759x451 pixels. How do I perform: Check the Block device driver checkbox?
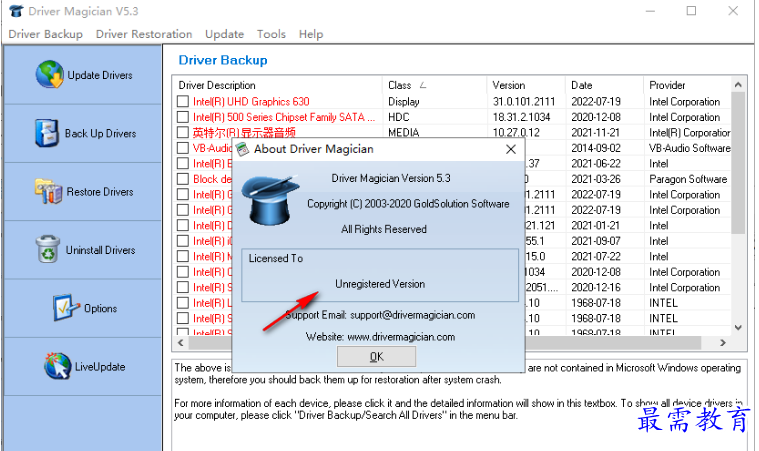point(183,179)
